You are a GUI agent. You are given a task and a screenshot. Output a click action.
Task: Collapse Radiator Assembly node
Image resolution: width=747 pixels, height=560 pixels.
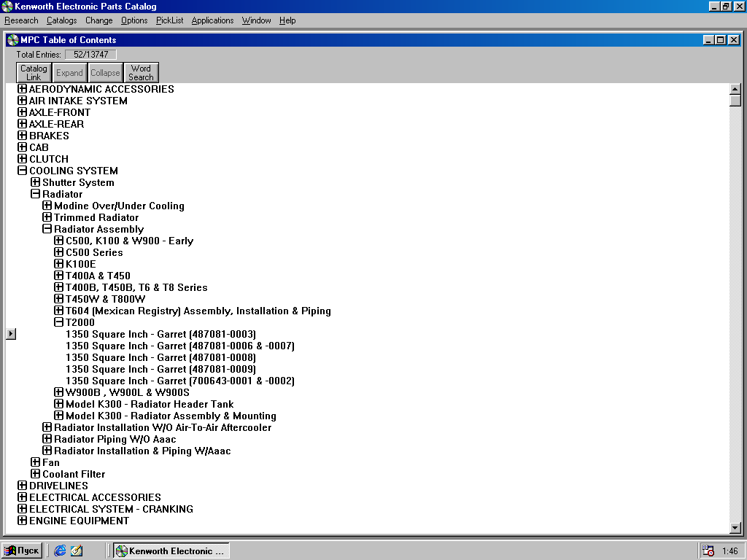click(x=47, y=228)
